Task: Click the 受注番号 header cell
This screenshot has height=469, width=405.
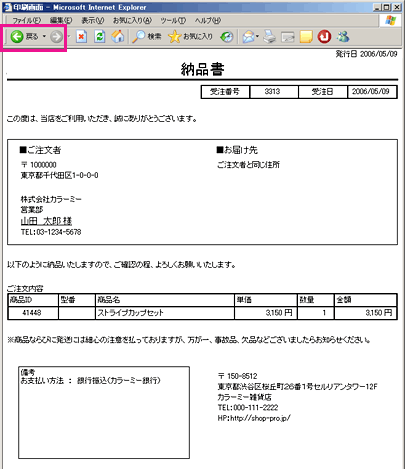Action: click(225, 92)
